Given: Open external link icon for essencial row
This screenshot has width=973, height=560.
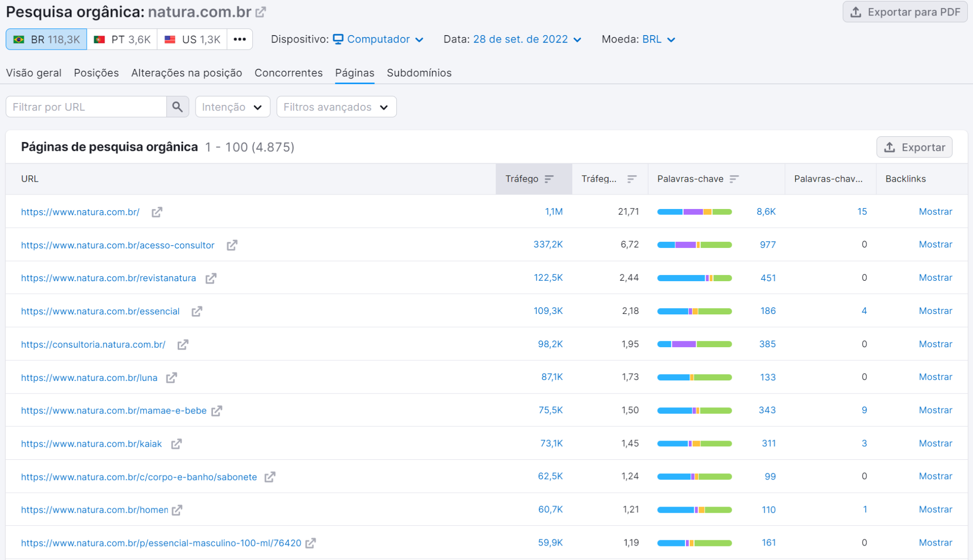Looking at the screenshot, I should 197,312.
